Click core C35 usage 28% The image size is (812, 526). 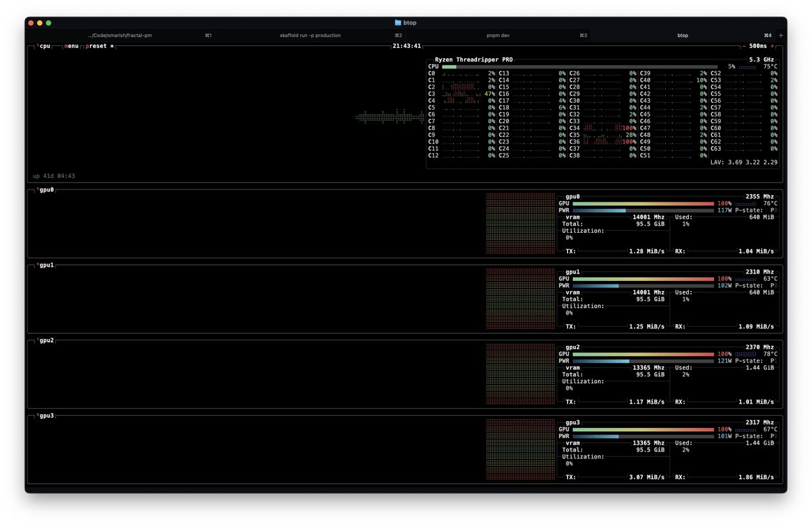click(631, 135)
